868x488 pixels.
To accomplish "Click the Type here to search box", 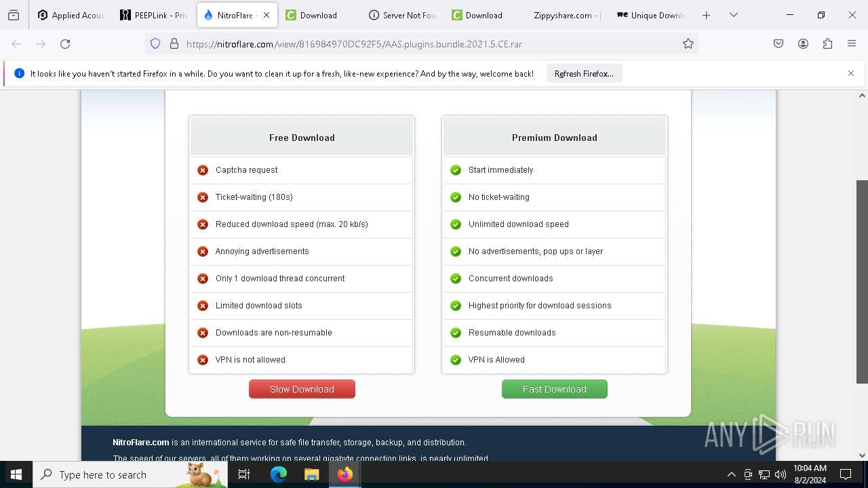I will click(129, 474).
